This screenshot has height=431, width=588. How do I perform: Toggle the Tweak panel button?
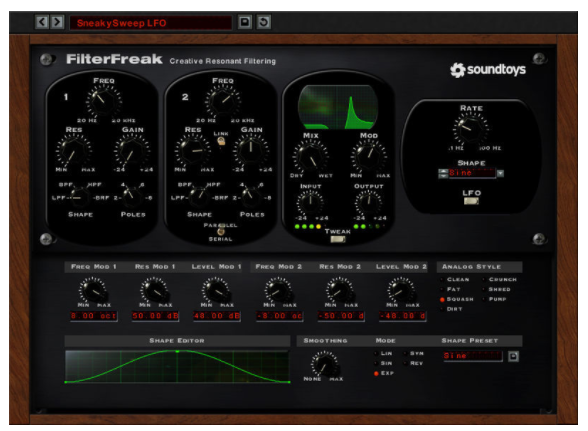coord(338,239)
